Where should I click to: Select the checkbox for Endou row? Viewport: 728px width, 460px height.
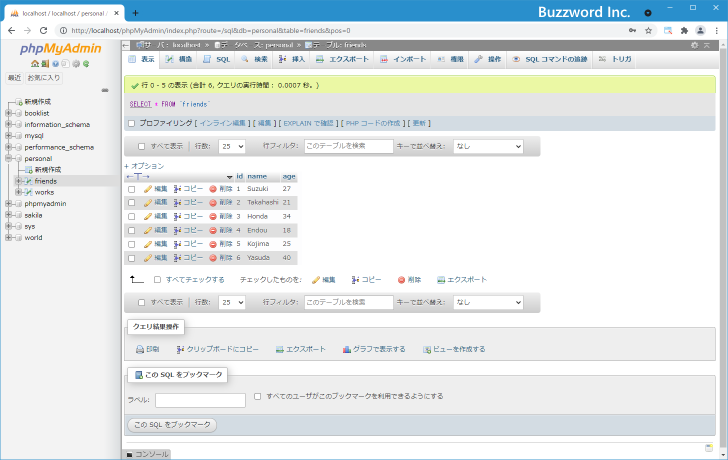pos(131,231)
